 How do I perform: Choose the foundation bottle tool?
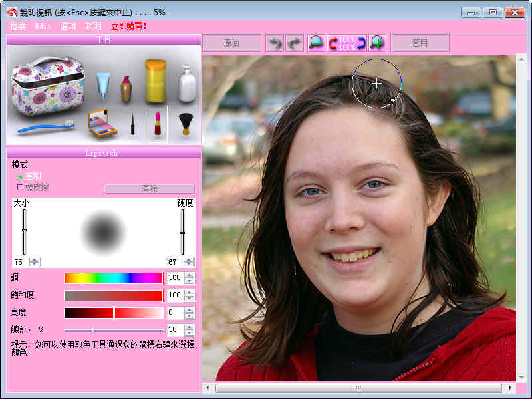point(126,89)
